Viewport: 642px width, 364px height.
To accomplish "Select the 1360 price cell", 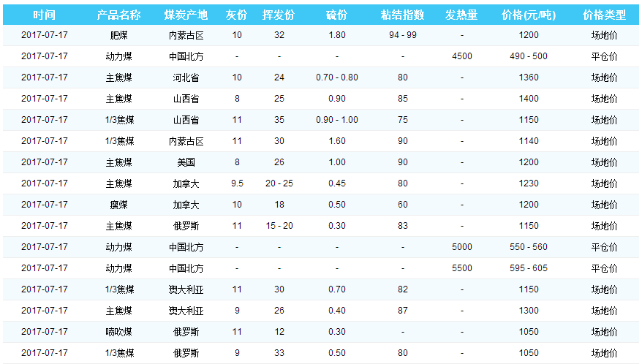I will [528, 77].
